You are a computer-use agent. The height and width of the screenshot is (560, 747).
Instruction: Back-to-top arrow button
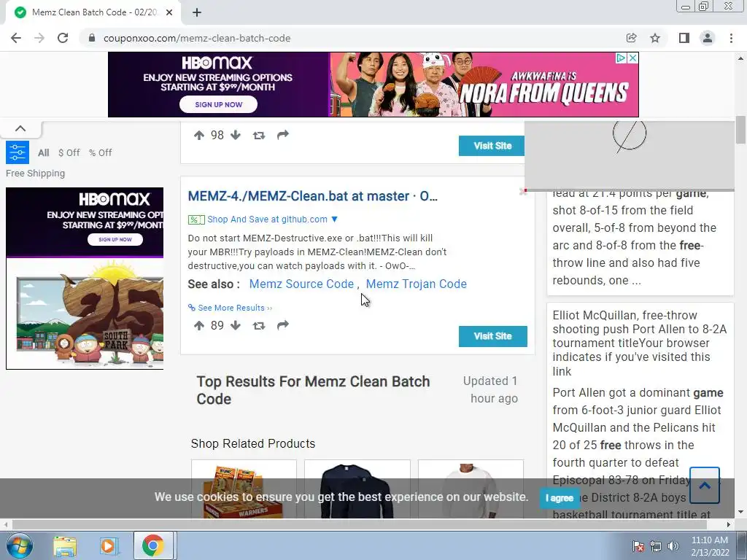[x=705, y=485]
